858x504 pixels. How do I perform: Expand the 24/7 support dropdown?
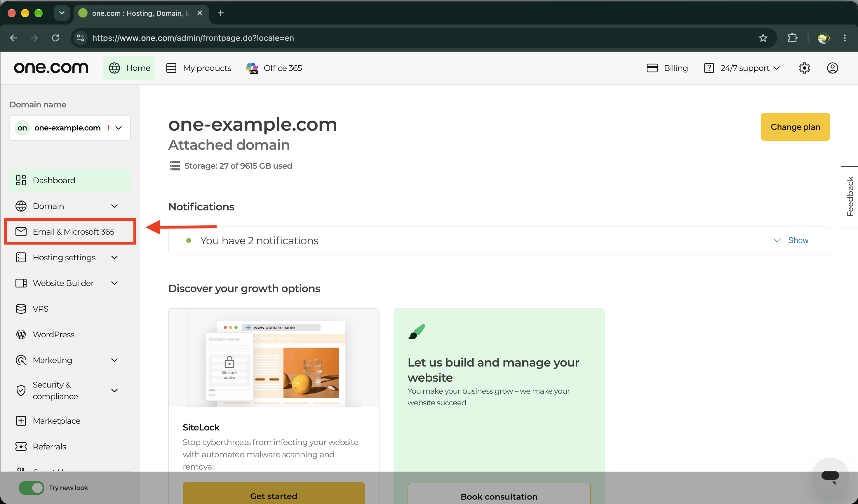pos(742,68)
